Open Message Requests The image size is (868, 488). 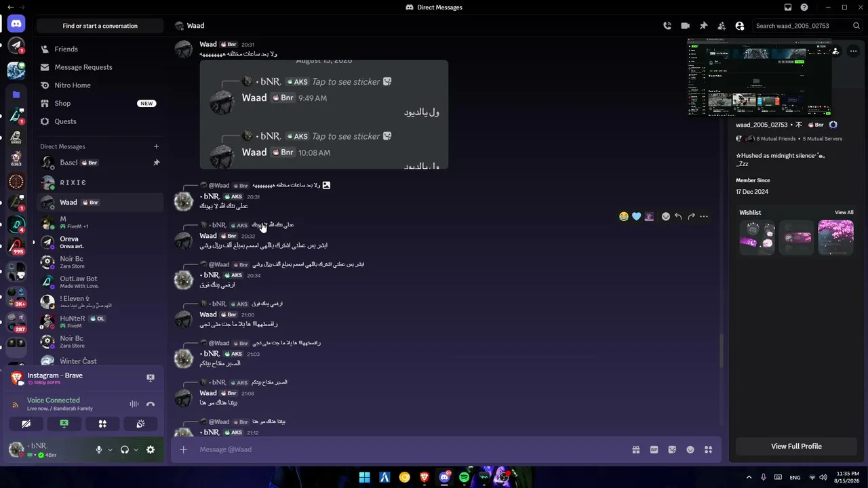pyautogui.click(x=100, y=67)
